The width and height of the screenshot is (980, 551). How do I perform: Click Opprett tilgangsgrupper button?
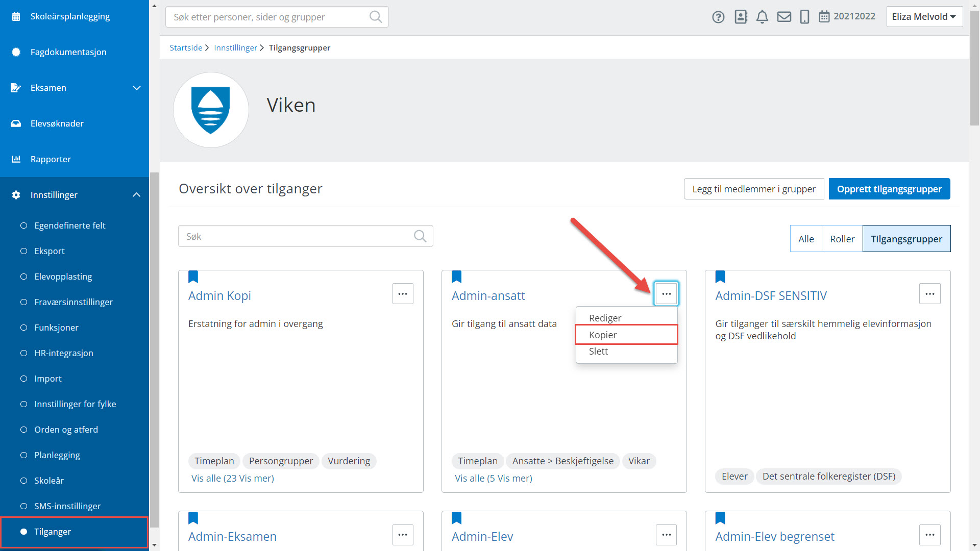tap(889, 189)
